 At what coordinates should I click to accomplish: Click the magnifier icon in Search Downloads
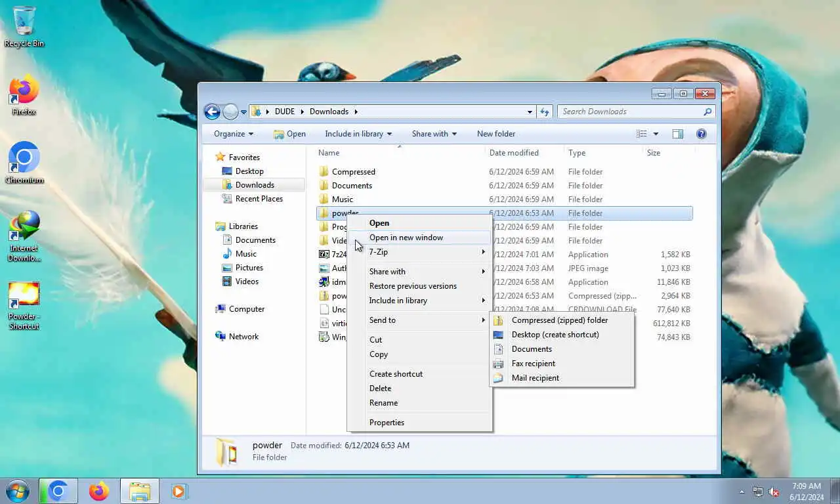coord(707,112)
